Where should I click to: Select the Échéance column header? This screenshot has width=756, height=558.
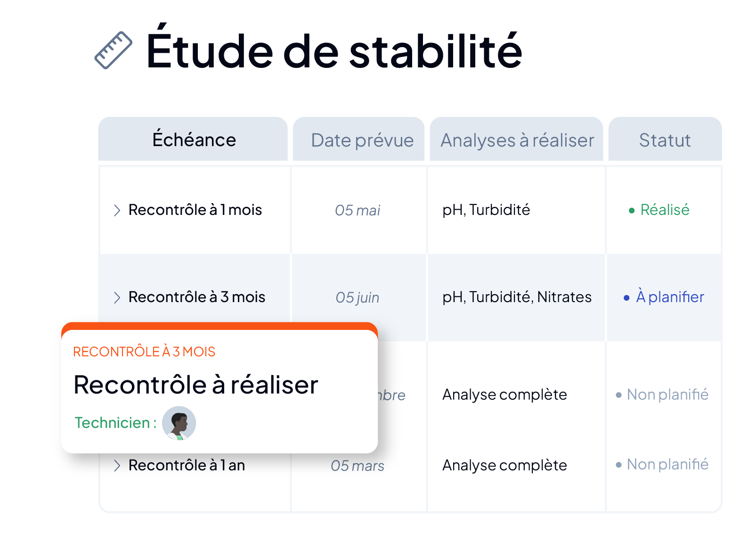[193, 139]
